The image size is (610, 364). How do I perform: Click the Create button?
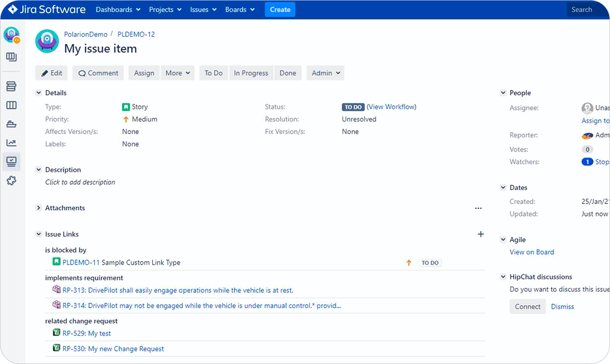click(x=280, y=10)
